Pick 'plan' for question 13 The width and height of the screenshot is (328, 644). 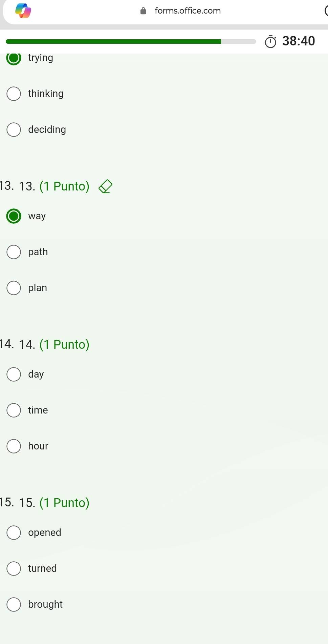(14, 288)
